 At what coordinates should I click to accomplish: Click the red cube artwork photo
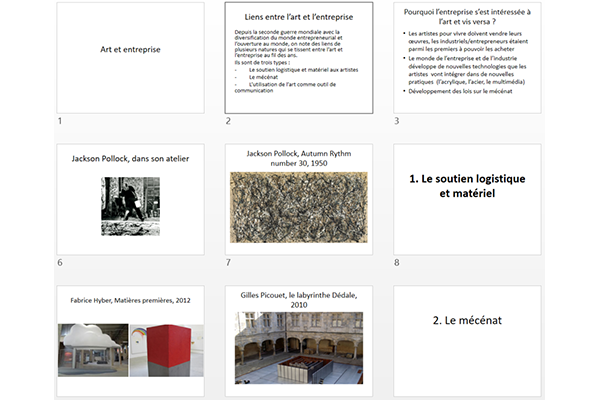pyautogui.click(x=167, y=350)
